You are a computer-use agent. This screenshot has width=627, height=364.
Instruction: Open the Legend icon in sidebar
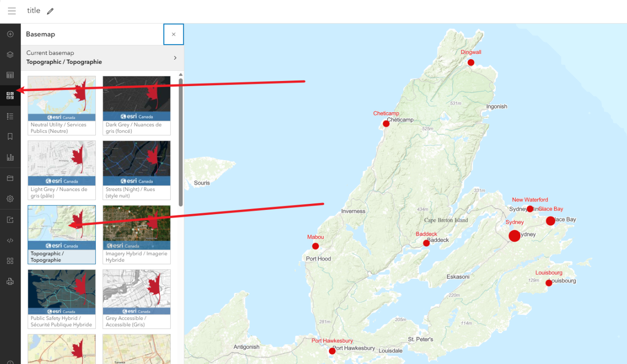[x=10, y=116]
